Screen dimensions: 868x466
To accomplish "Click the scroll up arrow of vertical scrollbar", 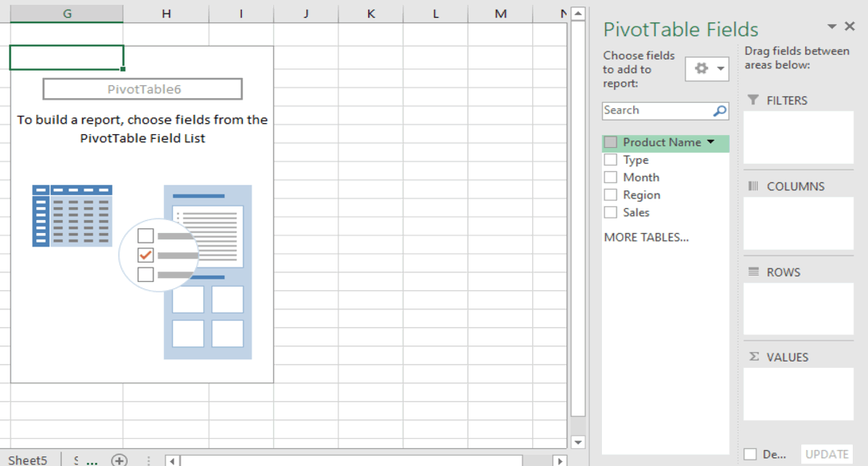I will [x=578, y=14].
